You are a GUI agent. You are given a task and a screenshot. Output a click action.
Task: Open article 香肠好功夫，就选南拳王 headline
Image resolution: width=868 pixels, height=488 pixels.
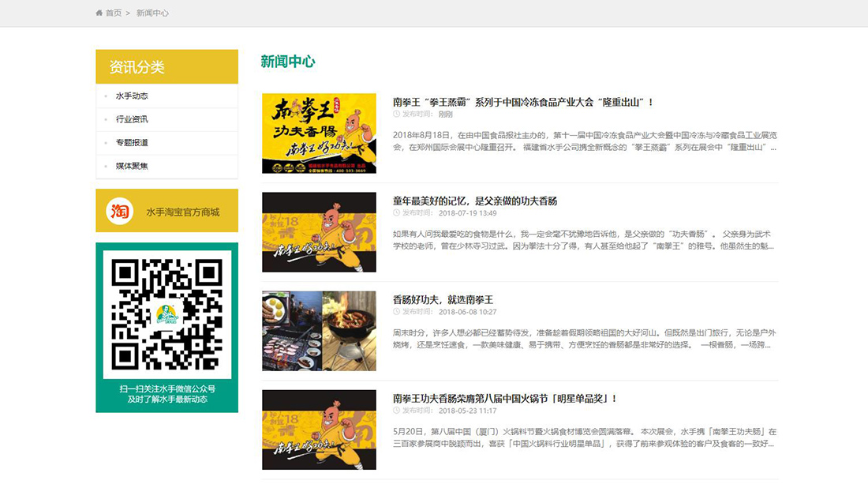(x=443, y=299)
